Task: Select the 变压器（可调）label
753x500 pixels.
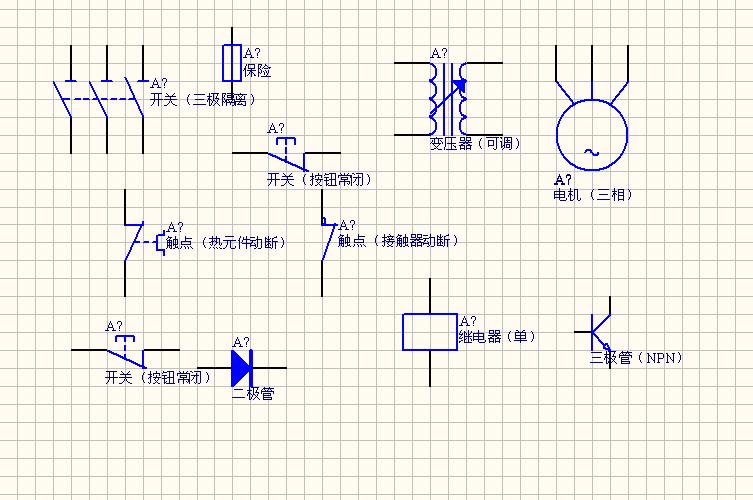Action: click(476, 144)
